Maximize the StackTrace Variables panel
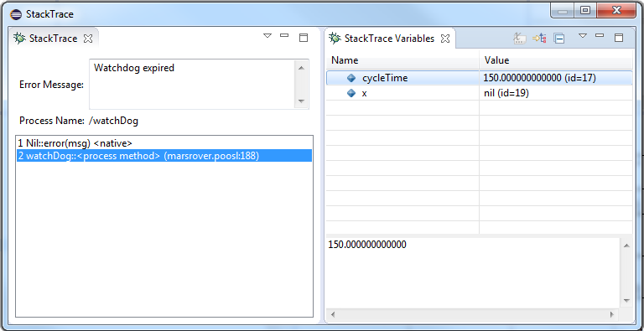The width and height of the screenshot is (644, 331). tap(619, 38)
